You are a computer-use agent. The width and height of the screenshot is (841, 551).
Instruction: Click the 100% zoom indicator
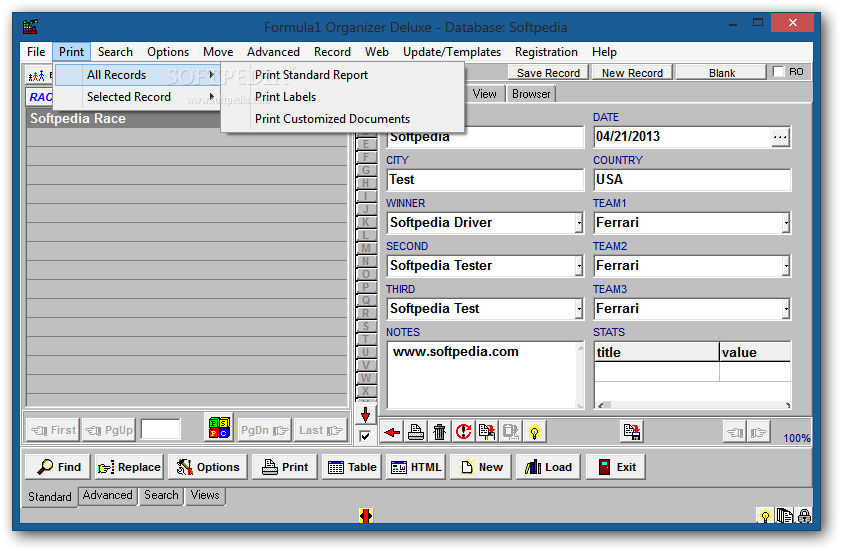point(796,438)
